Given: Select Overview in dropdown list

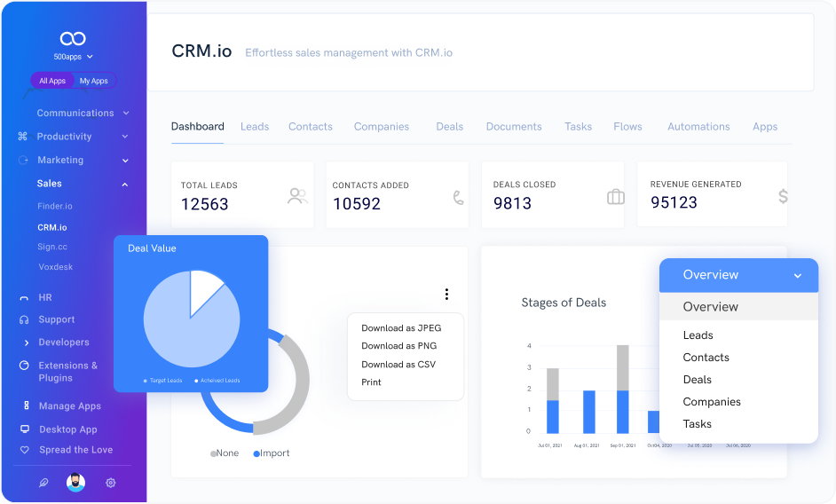Looking at the screenshot, I should click(x=738, y=307).
